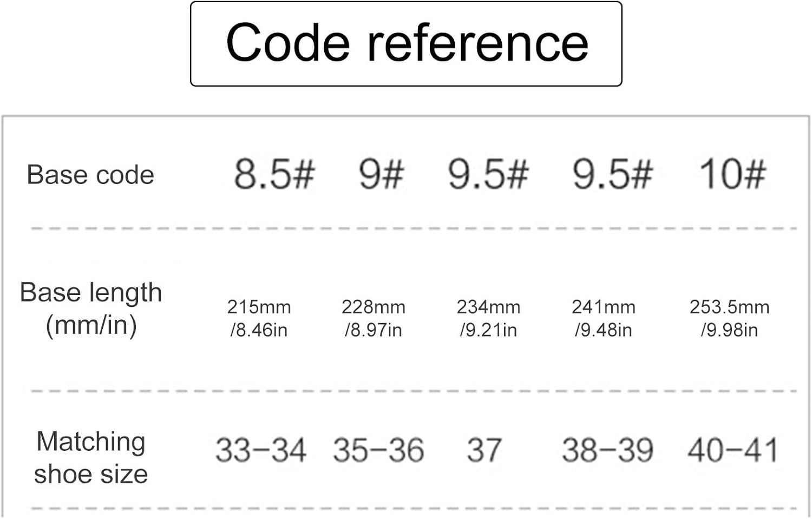
Task: Select shoe size range 33–34
Action: click(261, 450)
